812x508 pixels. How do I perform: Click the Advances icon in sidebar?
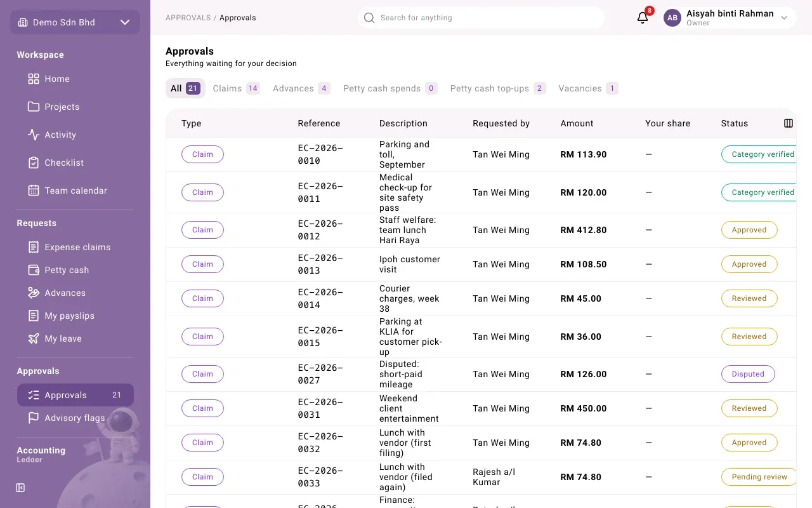pos(34,293)
